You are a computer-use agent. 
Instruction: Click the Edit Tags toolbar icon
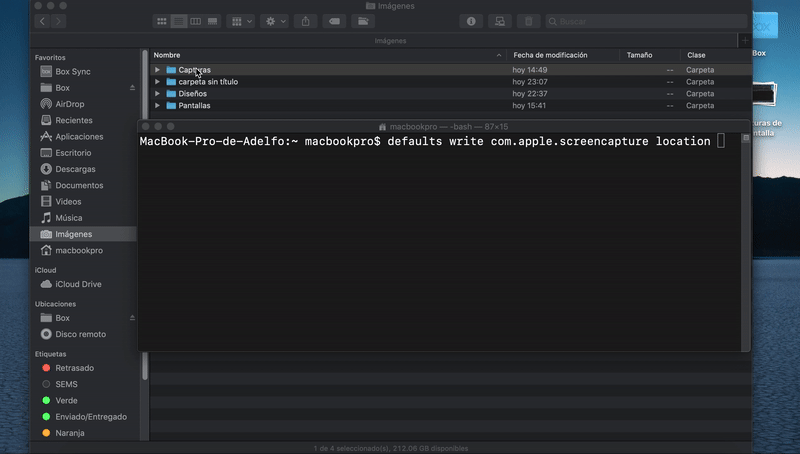[x=334, y=21]
